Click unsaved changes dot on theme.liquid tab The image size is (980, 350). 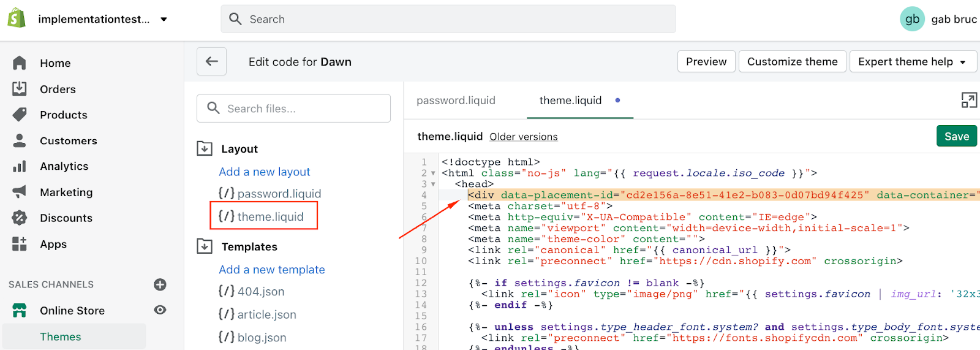pyautogui.click(x=617, y=100)
